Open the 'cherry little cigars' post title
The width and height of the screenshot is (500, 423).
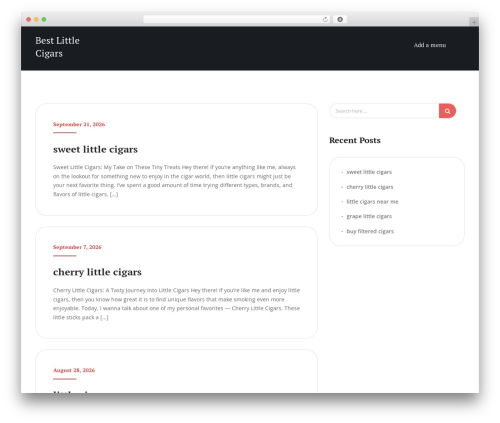click(97, 272)
